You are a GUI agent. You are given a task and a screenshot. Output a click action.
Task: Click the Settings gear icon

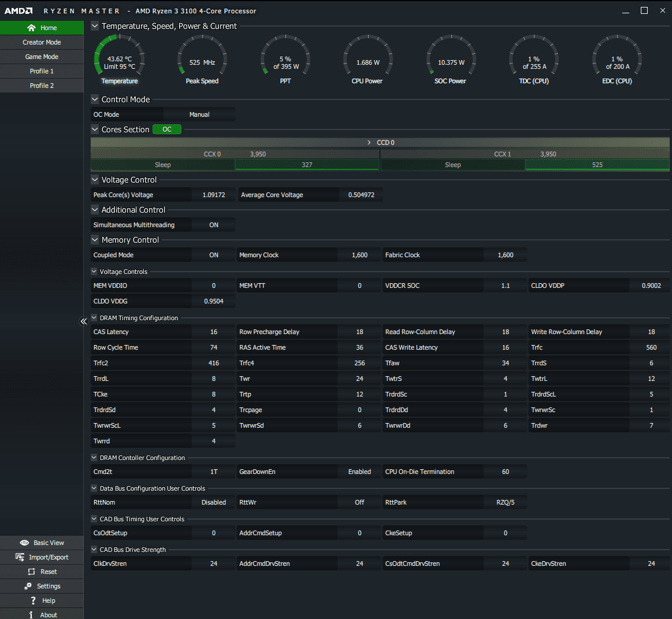(28, 586)
